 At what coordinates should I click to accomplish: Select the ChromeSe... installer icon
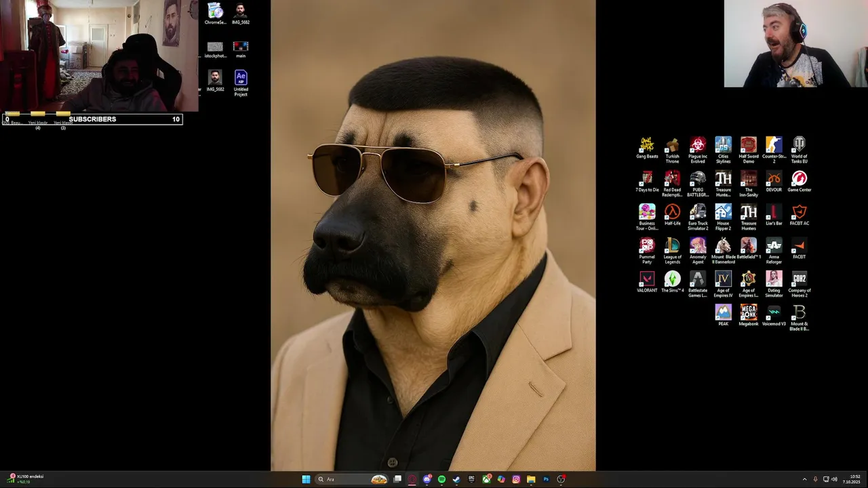[215, 14]
